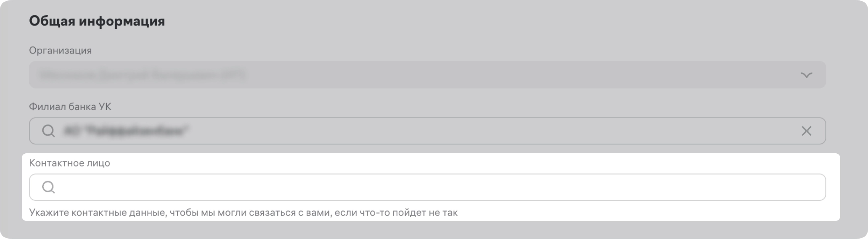Select the blurred bank name text
The height and width of the screenshot is (239, 868).
(x=126, y=131)
